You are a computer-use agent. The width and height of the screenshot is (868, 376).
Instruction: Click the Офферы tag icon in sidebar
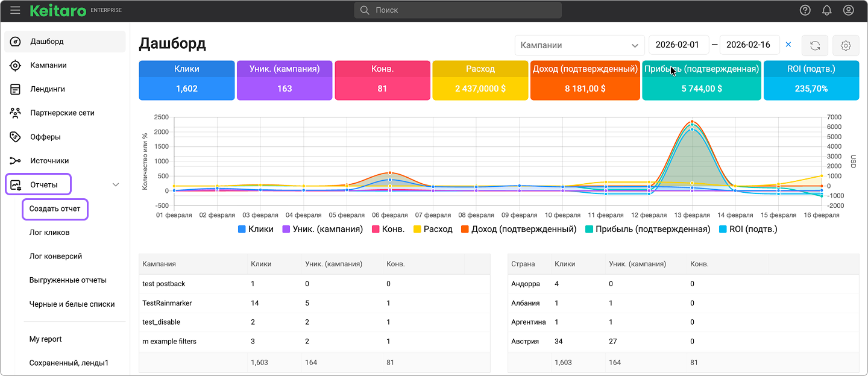[16, 137]
